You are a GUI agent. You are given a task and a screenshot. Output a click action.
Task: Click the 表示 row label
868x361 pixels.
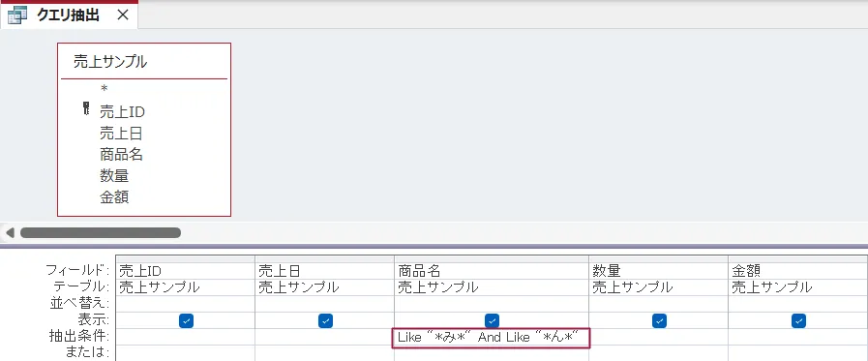coord(94,320)
